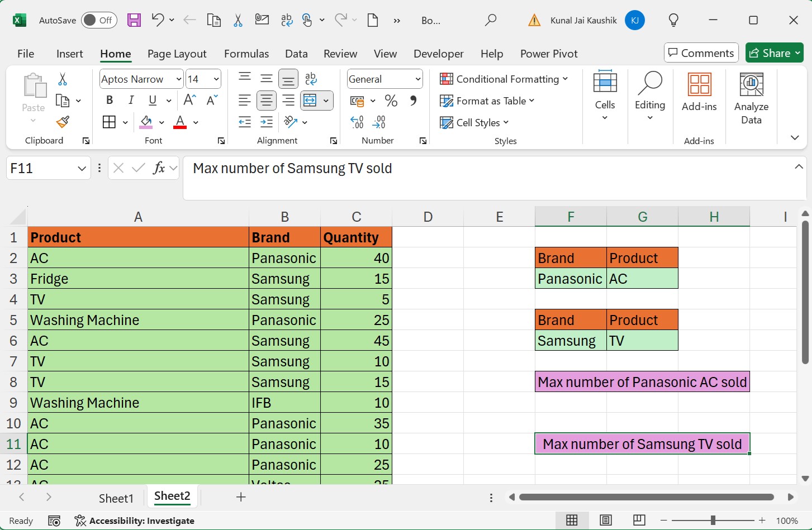Image resolution: width=812 pixels, height=530 pixels.
Task: Open Conditional Formatting dropdown menu
Action: point(504,79)
